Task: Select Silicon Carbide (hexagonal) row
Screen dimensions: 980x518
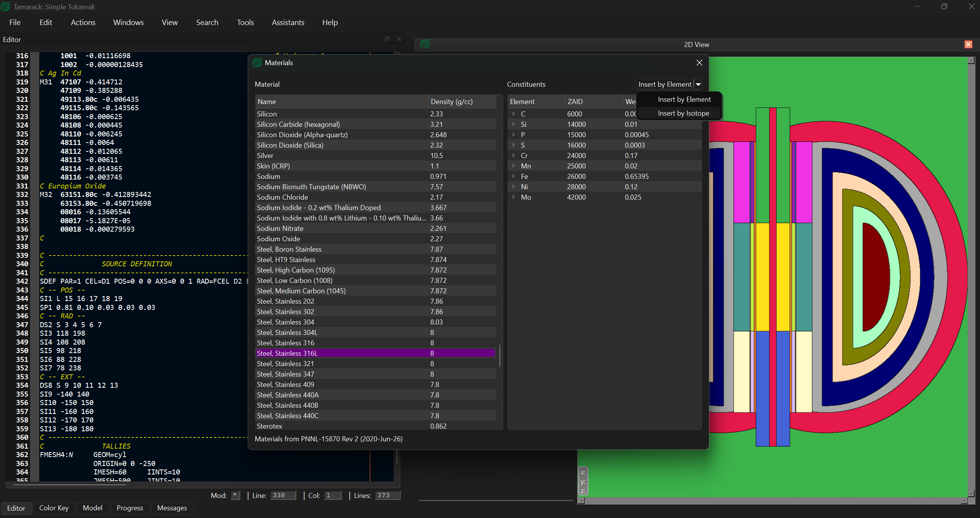Action: coord(375,124)
